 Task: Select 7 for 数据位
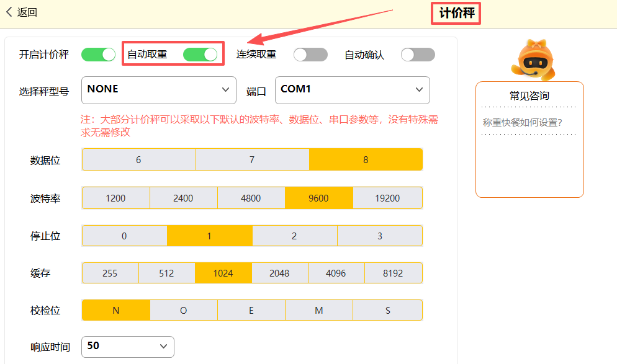point(252,159)
